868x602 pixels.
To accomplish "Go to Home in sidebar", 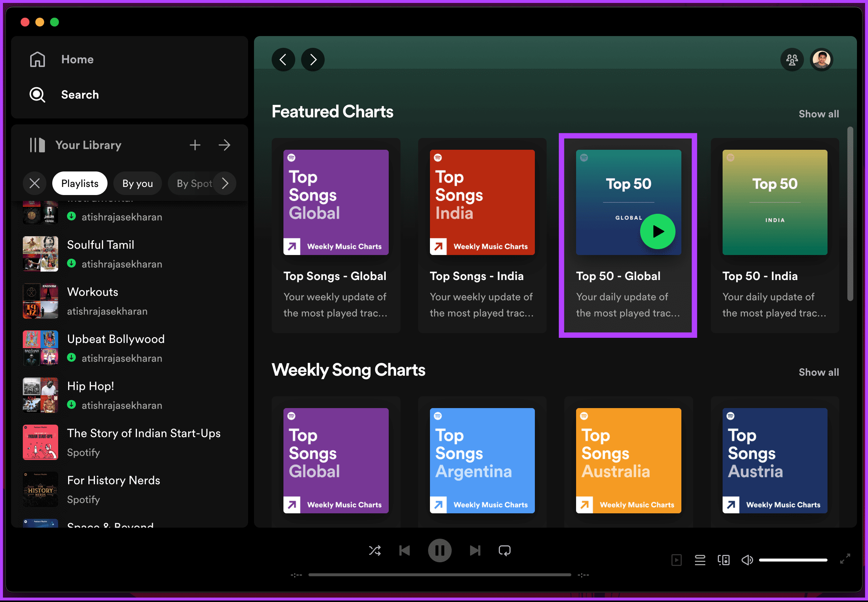I will 61,59.
